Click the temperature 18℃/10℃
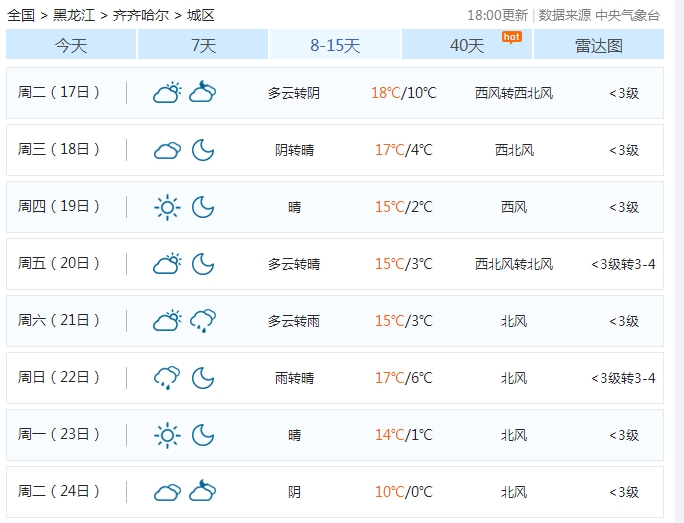 pos(404,93)
